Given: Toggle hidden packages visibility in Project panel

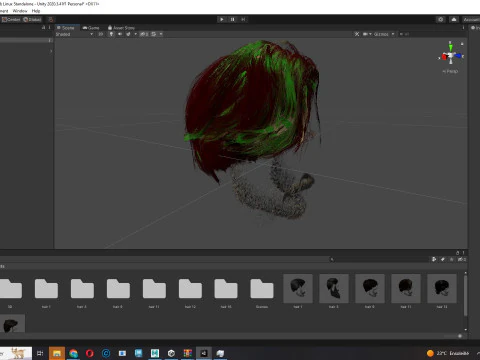Looking at the screenshot, I should click(462, 259).
